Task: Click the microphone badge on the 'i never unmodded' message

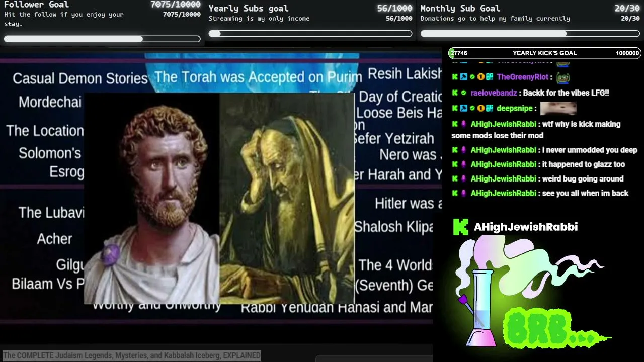Action: [463, 150]
